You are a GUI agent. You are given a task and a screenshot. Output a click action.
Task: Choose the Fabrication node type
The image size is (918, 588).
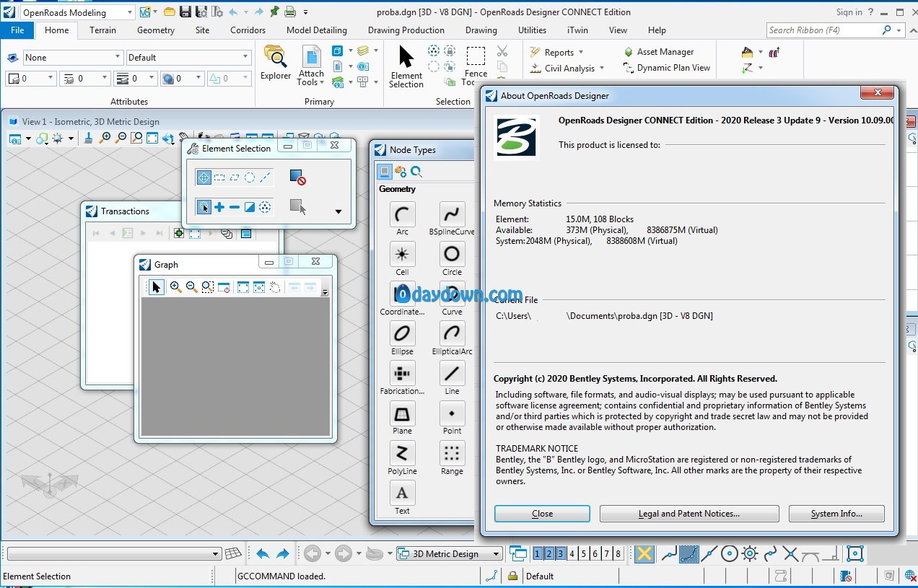coord(402,373)
